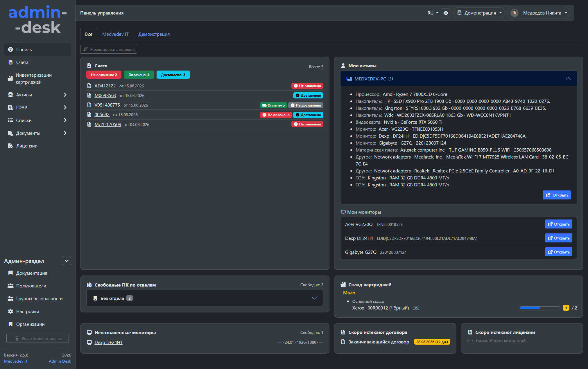The width and height of the screenshot is (588, 369).
Task: Click the Группы безопасности icon
Action: click(x=10, y=298)
